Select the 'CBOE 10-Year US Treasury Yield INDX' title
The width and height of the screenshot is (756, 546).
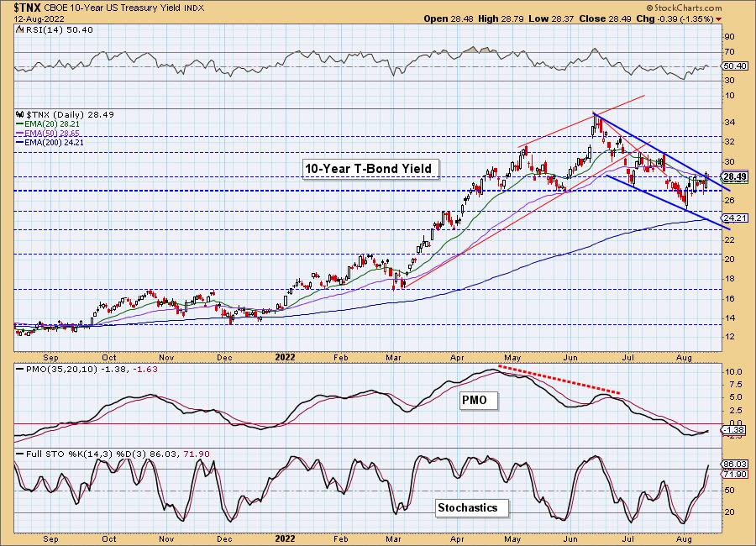pos(124,8)
